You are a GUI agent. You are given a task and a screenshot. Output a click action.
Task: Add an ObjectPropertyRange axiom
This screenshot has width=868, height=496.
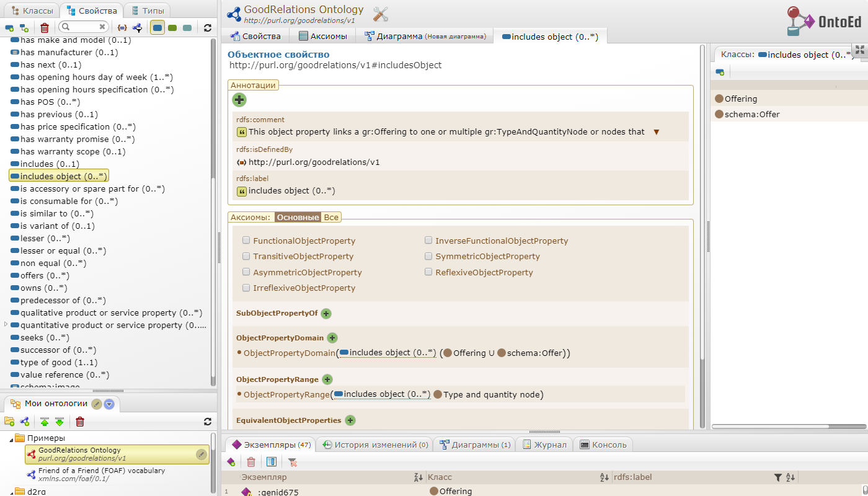[x=327, y=379]
